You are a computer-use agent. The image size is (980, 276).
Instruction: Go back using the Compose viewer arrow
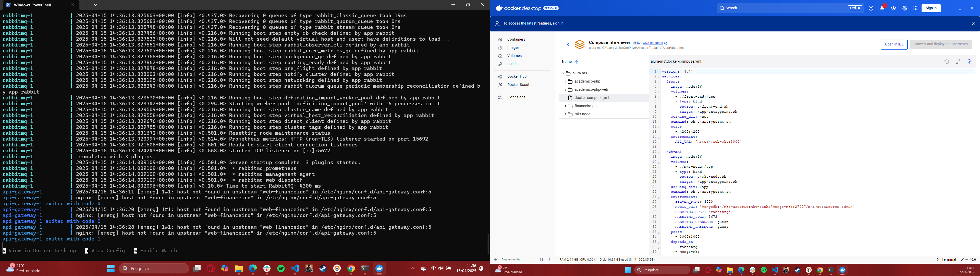(568, 45)
